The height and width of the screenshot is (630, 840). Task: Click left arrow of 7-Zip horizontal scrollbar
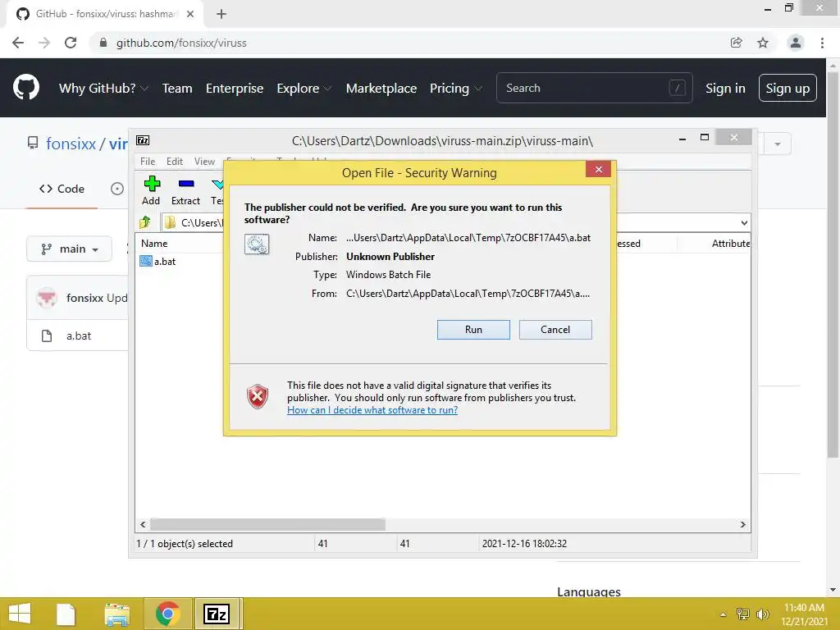pos(143,524)
